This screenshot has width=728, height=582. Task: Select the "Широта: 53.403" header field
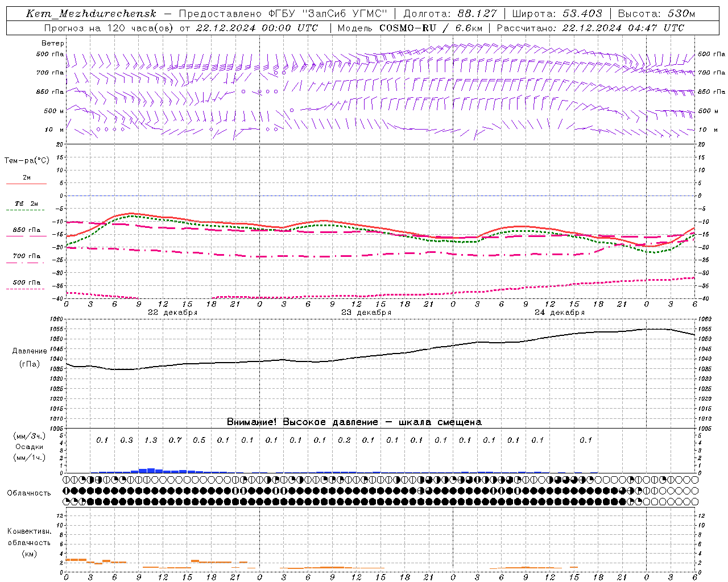point(557,14)
